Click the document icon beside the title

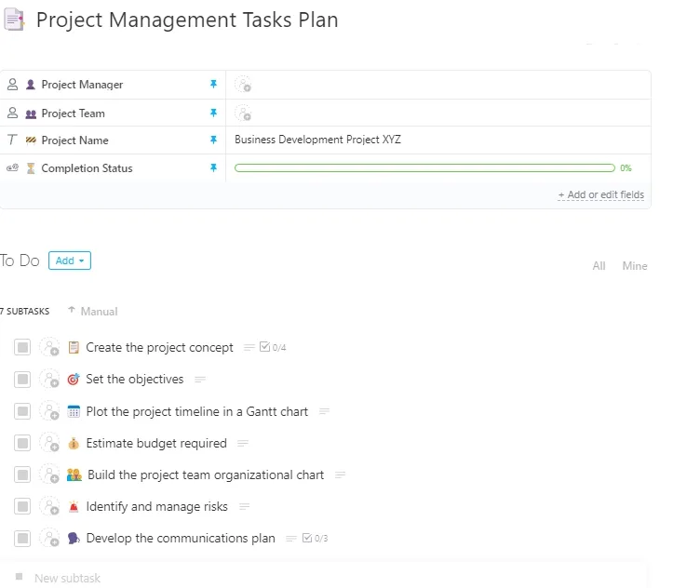[14, 20]
